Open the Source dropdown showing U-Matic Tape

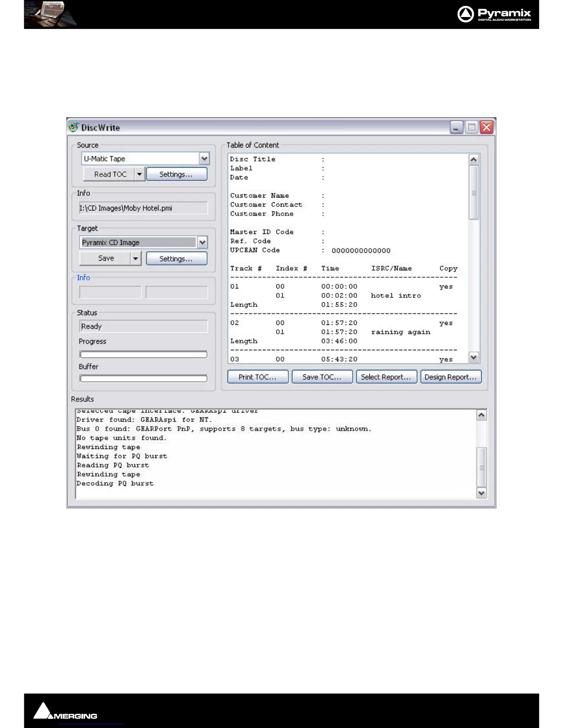pyautogui.click(x=204, y=159)
